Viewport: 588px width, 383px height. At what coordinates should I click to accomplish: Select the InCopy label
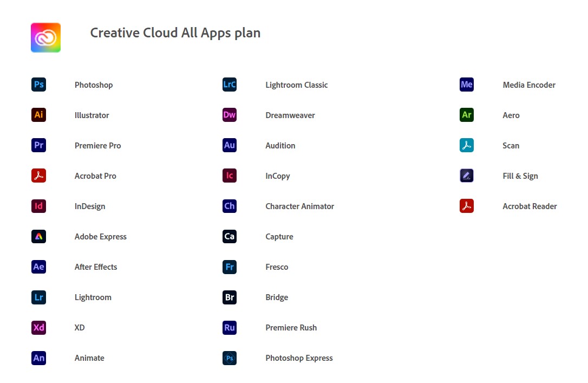278,176
